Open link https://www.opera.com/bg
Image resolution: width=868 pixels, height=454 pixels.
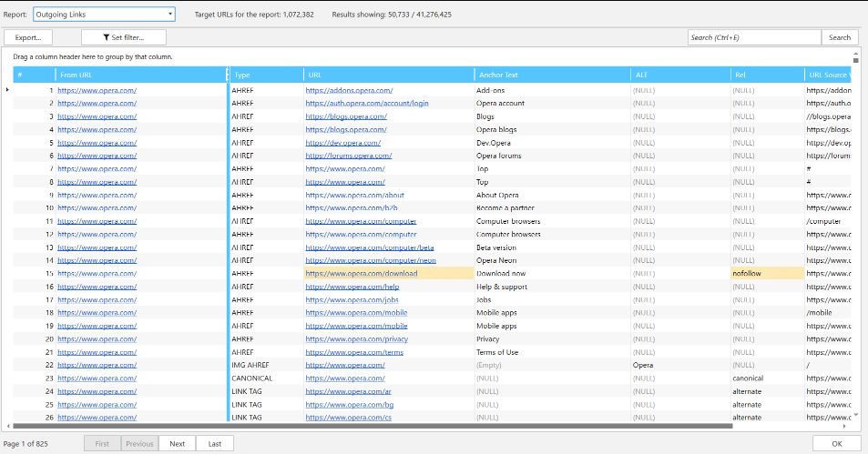coord(350,405)
